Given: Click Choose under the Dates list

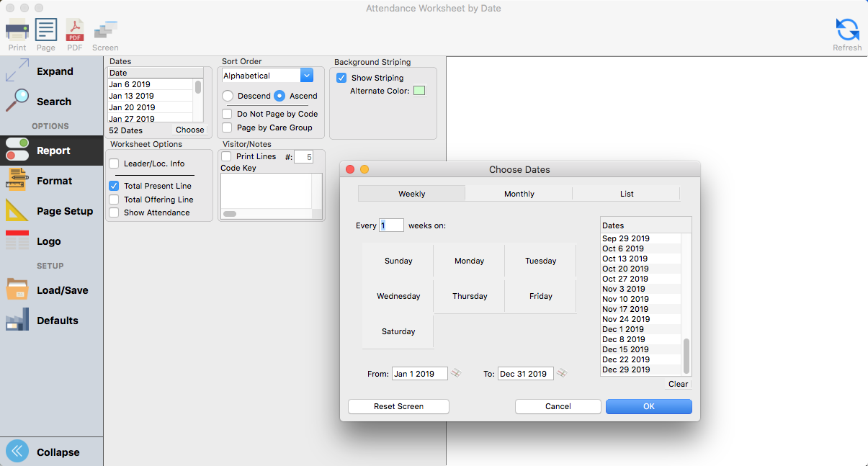Looking at the screenshot, I should pos(190,130).
